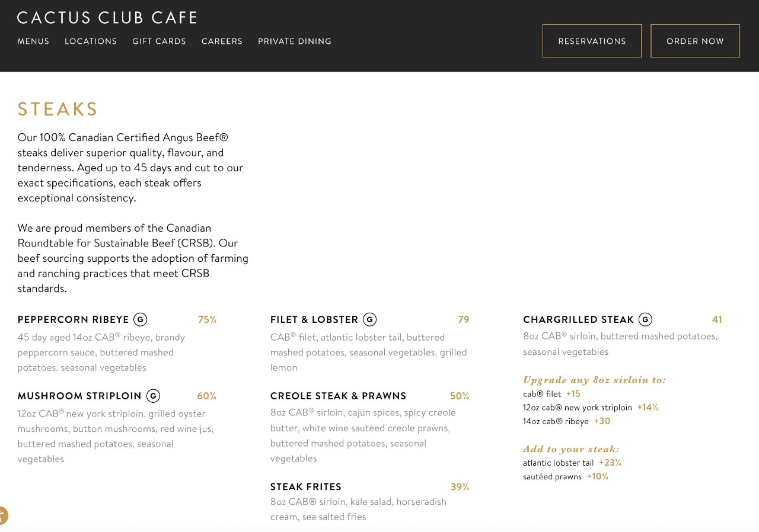Visit the Careers page
This screenshot has width=759, height=532.
click(222, 41)
